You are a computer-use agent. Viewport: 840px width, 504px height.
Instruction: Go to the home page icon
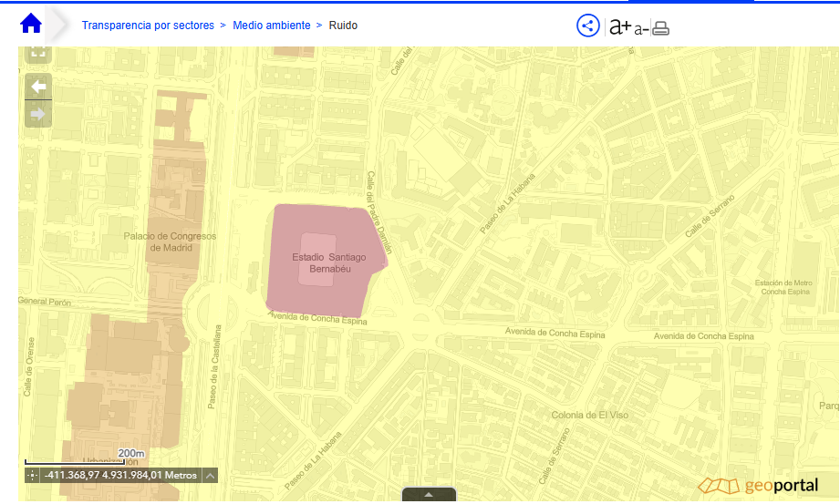point(30,24)
